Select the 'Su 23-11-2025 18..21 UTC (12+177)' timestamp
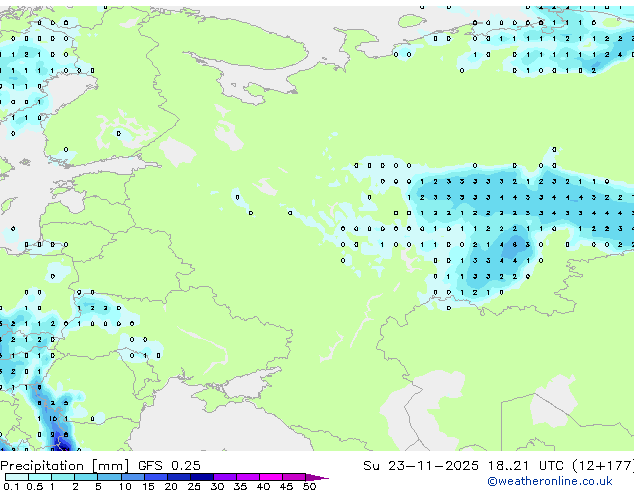 [x=498, y=466]
